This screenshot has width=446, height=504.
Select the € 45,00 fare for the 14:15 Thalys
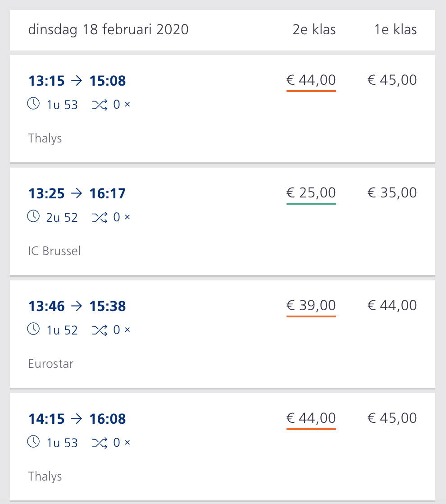point(392,418)
